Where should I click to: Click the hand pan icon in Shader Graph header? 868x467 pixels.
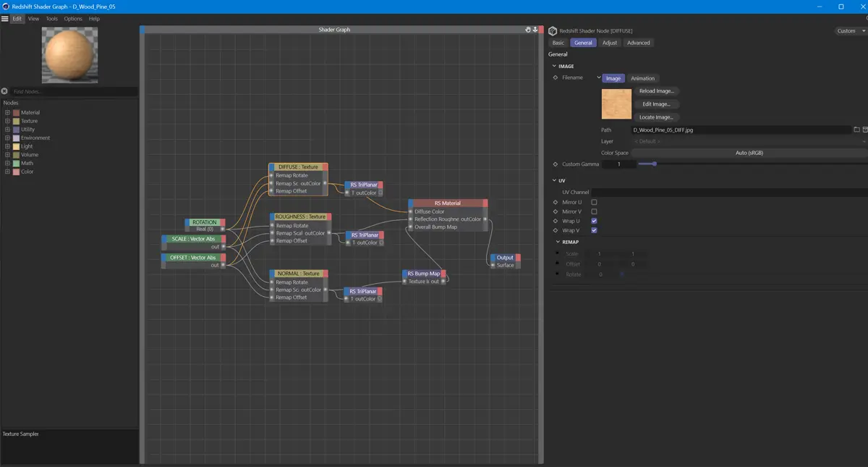[x=529, y=30]
